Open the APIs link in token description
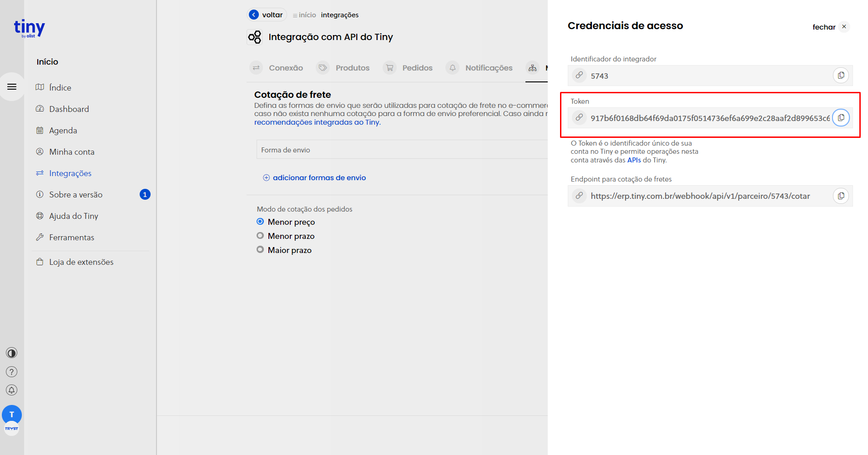This screenshot has height=455, width=868. (634, 160)
